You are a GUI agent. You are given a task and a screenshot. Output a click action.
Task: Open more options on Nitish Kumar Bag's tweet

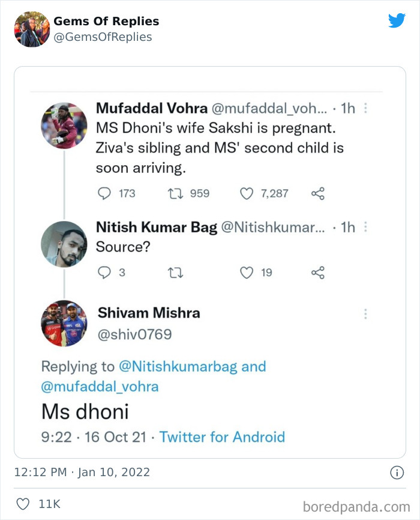[x=365, y=227]
